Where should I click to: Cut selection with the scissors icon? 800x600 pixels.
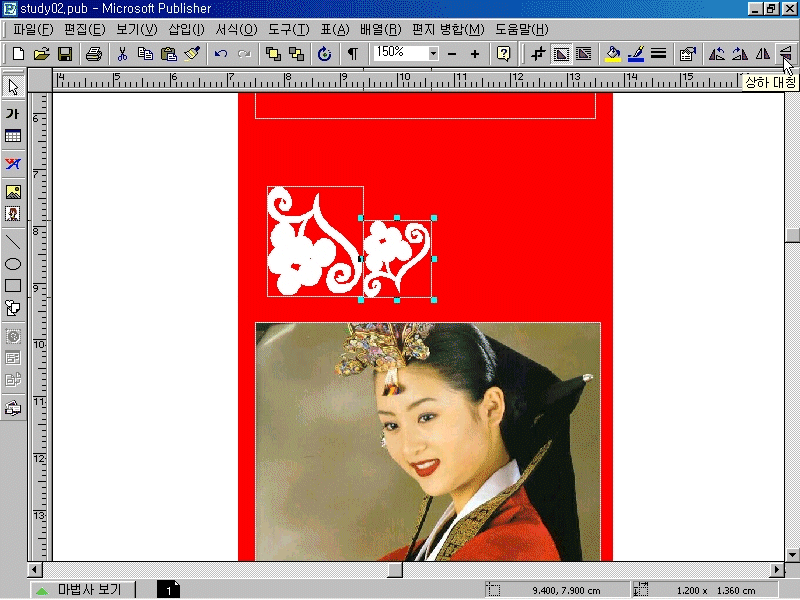(122, 54)
